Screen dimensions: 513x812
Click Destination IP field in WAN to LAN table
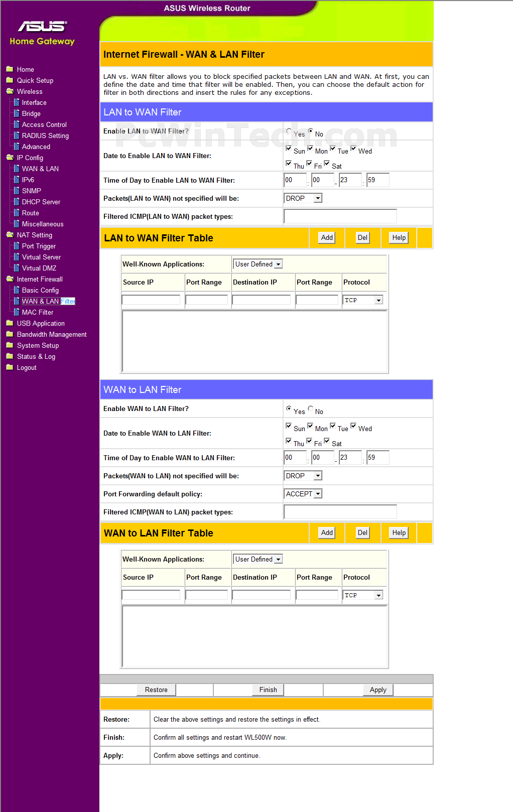click(262, 595)
